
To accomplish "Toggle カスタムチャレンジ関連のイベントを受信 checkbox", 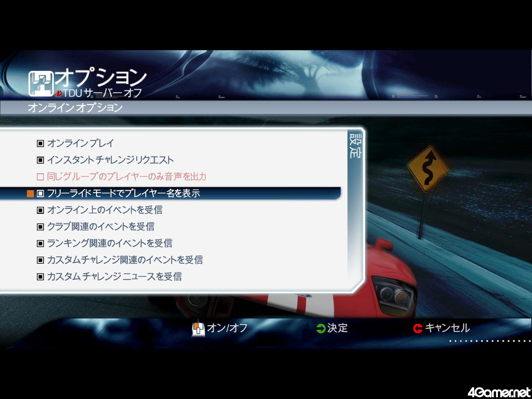I will [x=40, y=260].
